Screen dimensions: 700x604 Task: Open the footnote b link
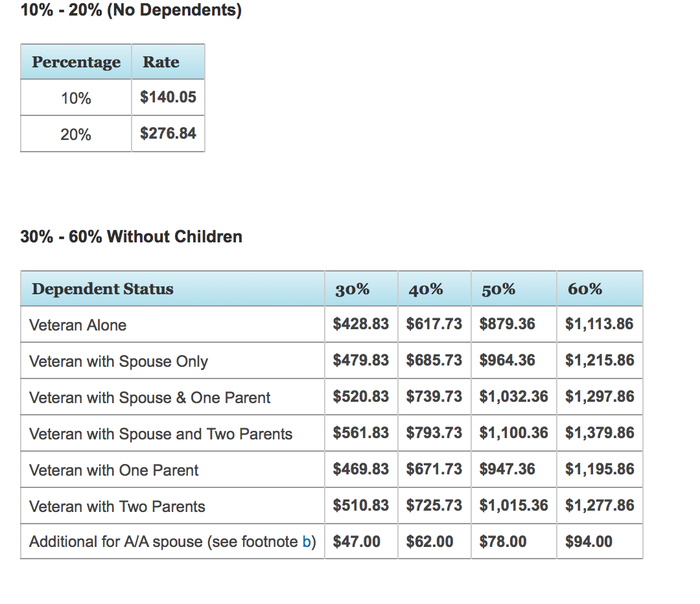(x=307, y=542)
